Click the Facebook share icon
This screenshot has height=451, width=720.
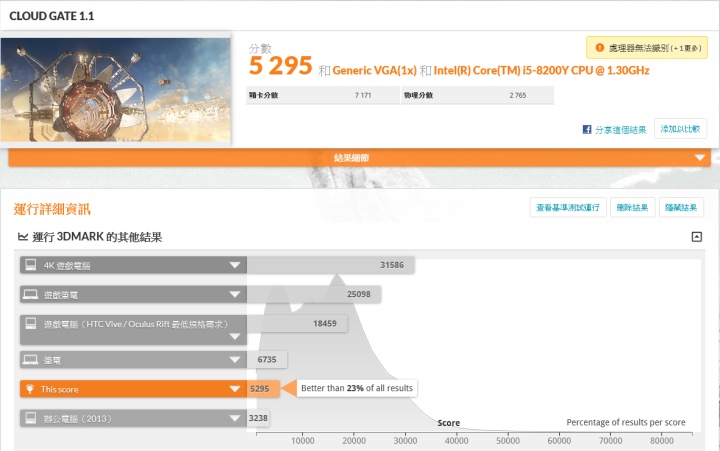[x=588, y=129]
